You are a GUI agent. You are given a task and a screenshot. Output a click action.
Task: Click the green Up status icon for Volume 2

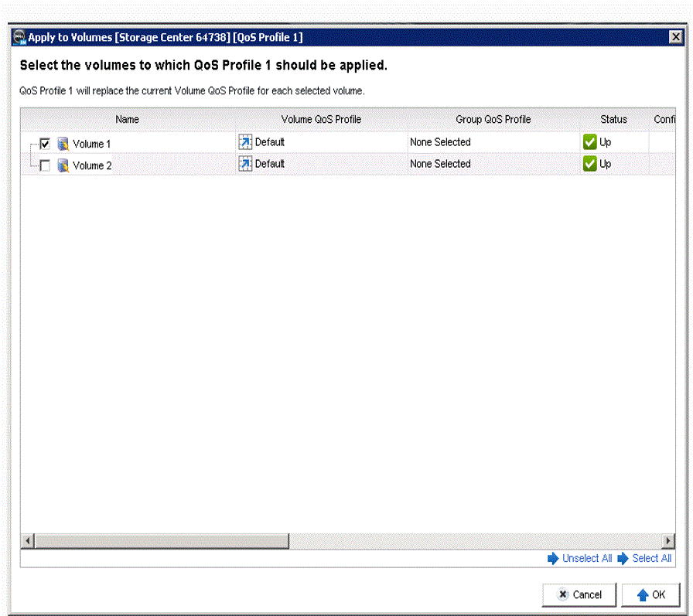click(589, 163)
